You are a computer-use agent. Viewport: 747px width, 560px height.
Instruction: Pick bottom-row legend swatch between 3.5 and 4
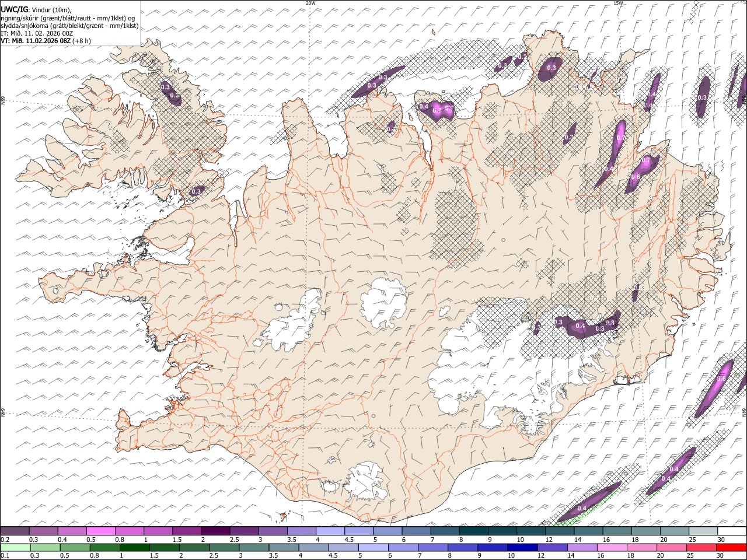[x=284, y=548]
